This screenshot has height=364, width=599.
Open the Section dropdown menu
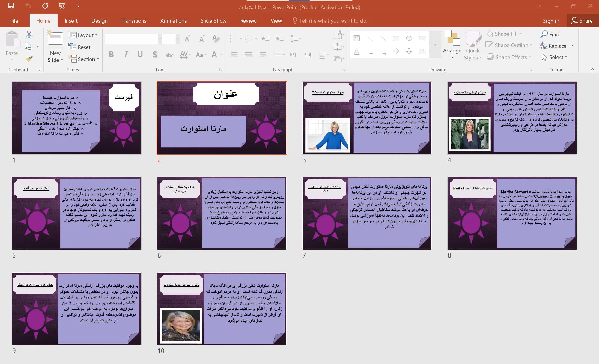(x=84, y=59)
